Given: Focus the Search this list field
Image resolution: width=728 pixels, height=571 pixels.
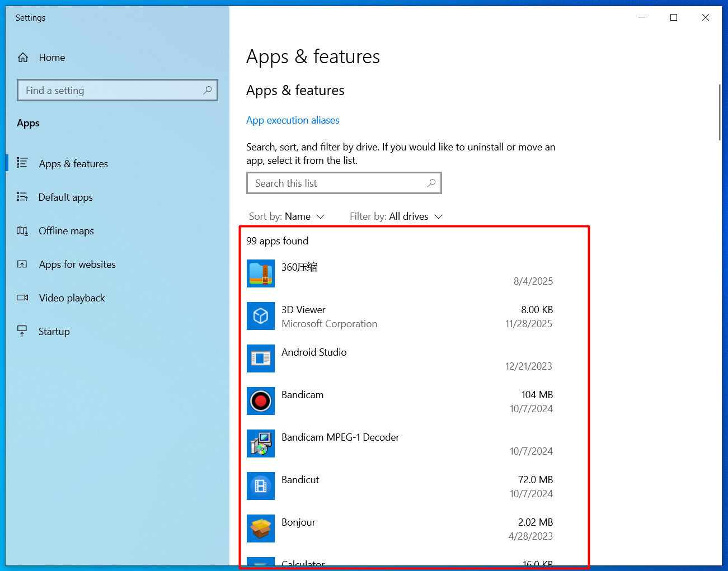Looking at the screenshot, I should (x=344, y=183).
